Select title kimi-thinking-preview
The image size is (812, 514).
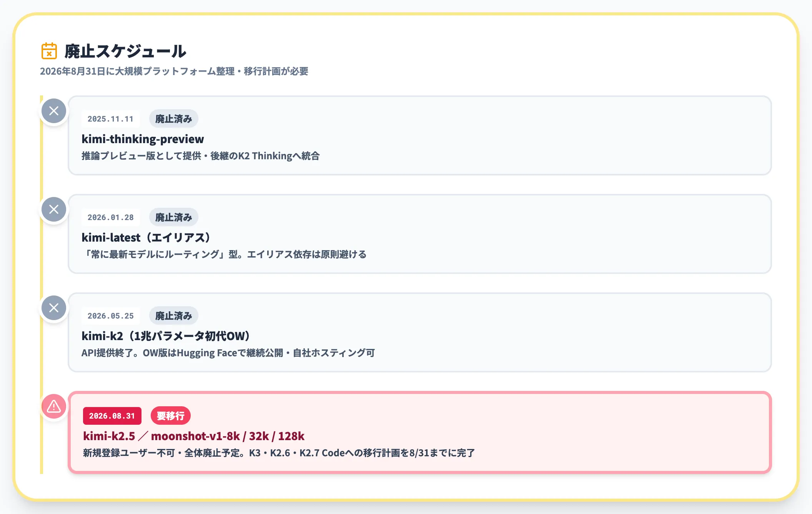143,139
